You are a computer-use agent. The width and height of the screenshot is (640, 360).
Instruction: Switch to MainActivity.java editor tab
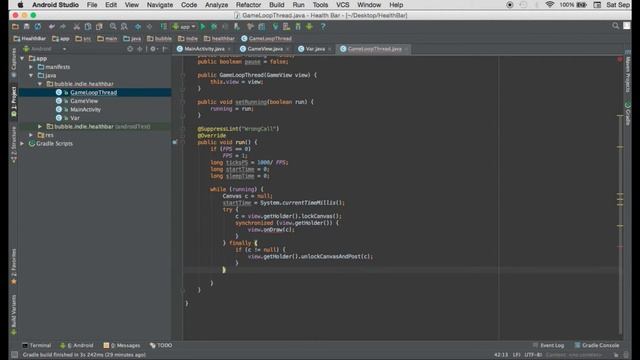pyautogui.click(x=204, y=49)
